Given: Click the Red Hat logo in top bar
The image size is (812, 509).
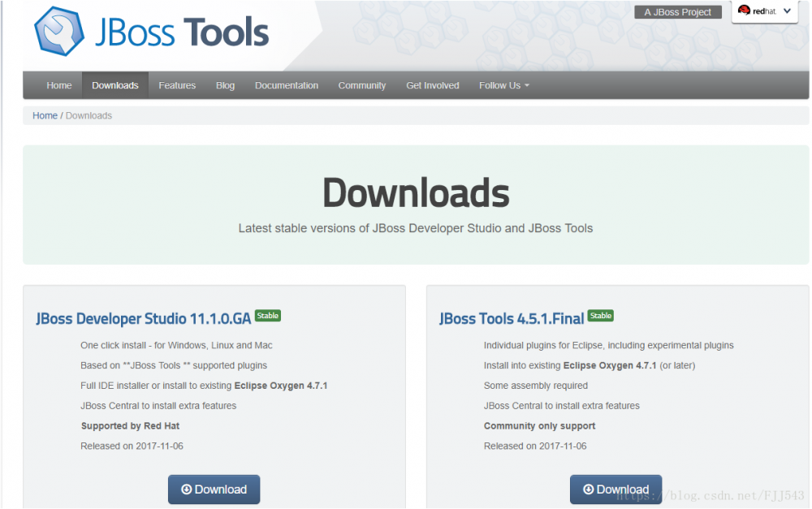Looking at the screenshot, I should (757, 11).
